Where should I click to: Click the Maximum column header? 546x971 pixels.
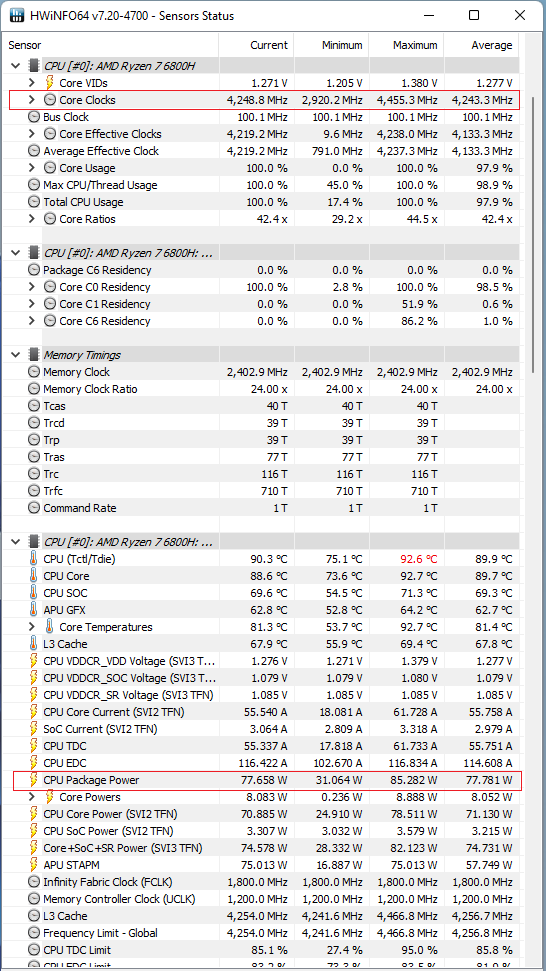406,45
